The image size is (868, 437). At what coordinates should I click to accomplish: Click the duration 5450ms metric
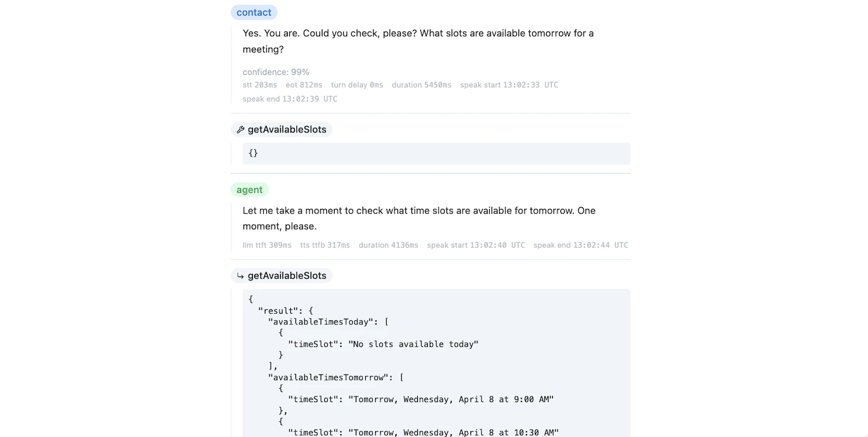click(x=422, y=85)
